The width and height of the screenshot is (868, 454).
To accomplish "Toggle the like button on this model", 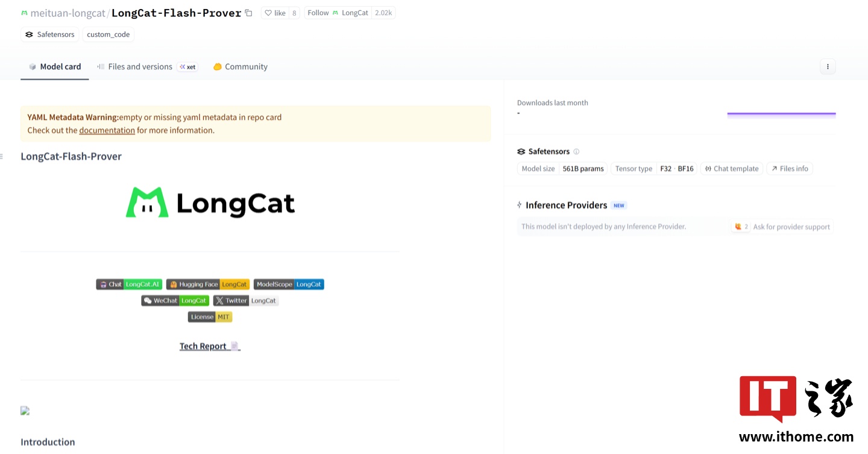I will point(275,12).
